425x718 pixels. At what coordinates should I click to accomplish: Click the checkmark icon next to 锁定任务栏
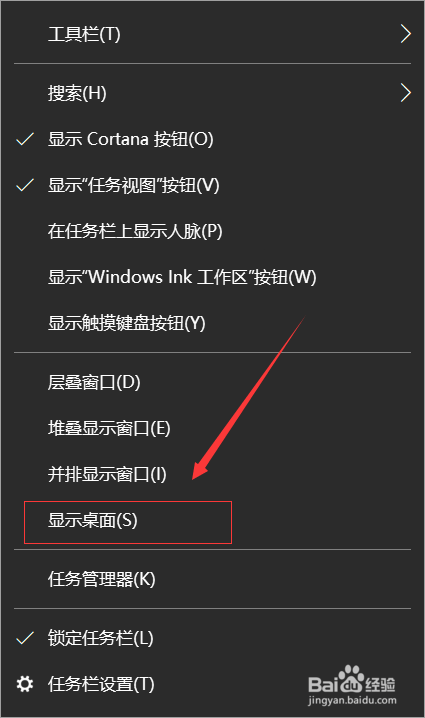tap(25, 638)
